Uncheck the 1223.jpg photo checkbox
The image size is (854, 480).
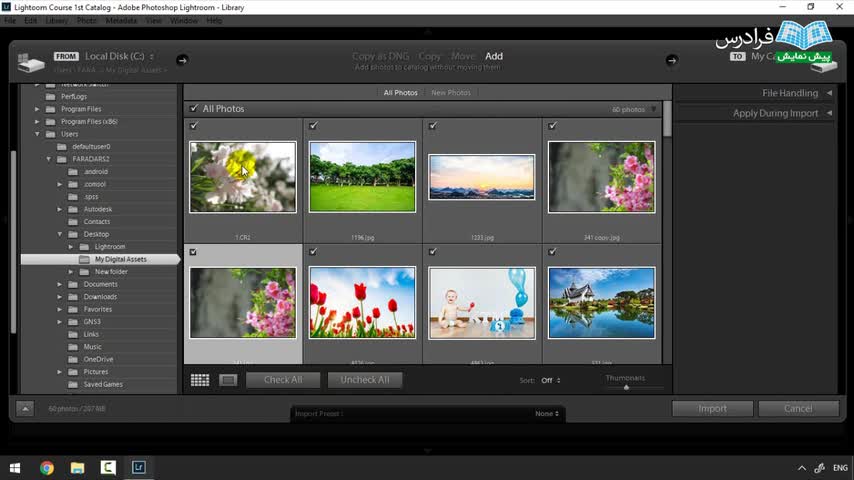(x=432, y=126)
